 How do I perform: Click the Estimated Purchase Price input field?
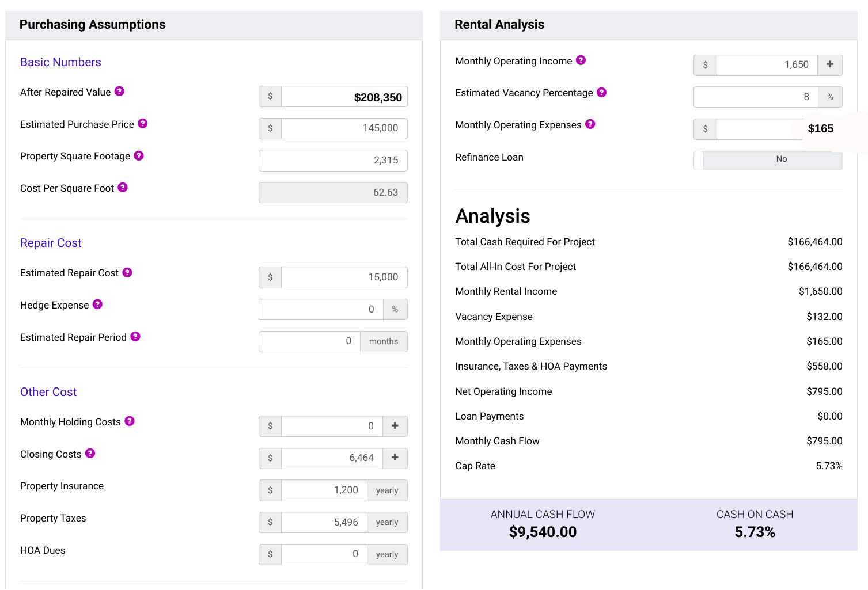[x=344, y=128]
